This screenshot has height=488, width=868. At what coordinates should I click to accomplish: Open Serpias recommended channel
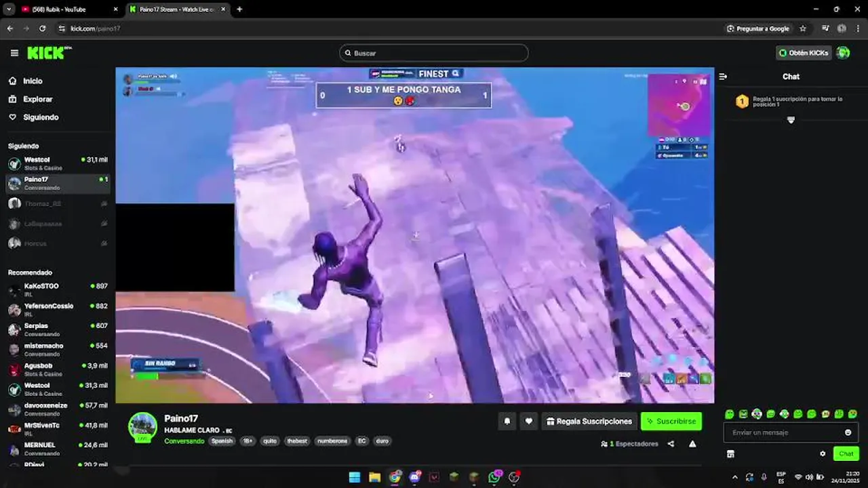click(x=58, y=329)
